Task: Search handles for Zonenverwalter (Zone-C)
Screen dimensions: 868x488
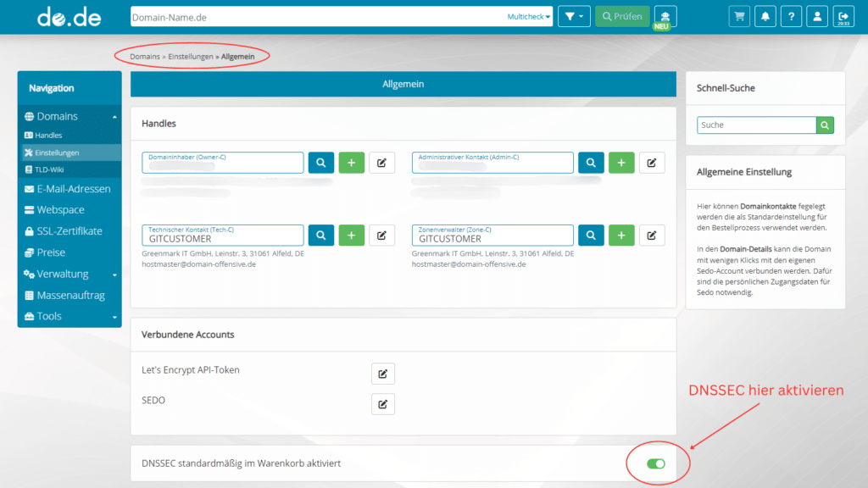Action: (x=591, y=236)
